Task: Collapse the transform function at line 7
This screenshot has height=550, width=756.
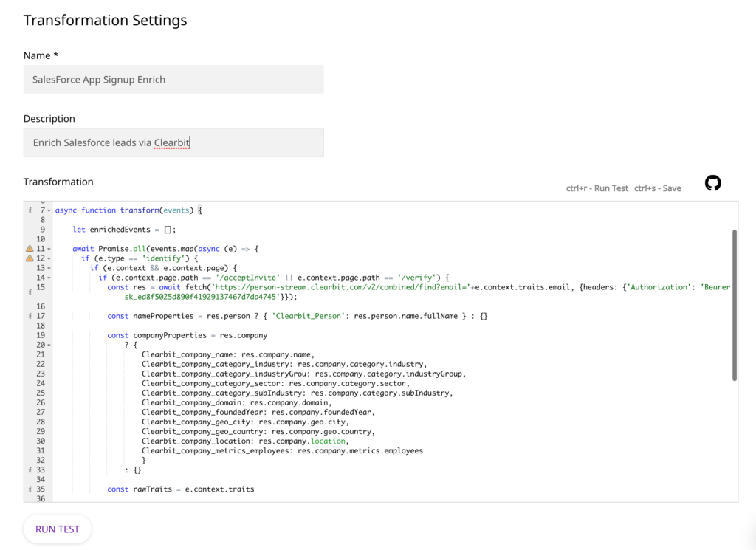Action: point(49,210)
